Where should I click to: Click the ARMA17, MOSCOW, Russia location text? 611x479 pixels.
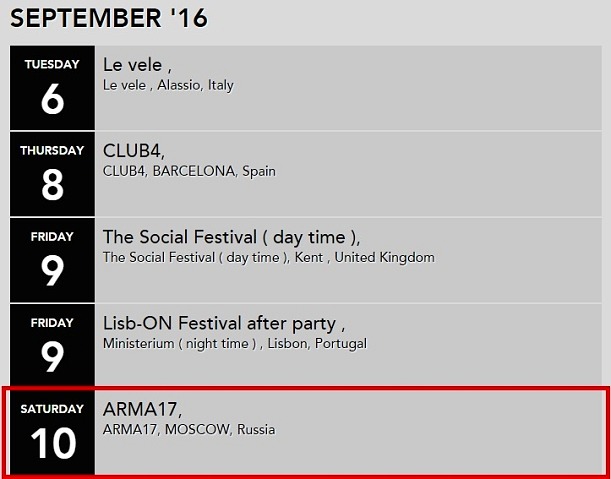tap(188, 429)
